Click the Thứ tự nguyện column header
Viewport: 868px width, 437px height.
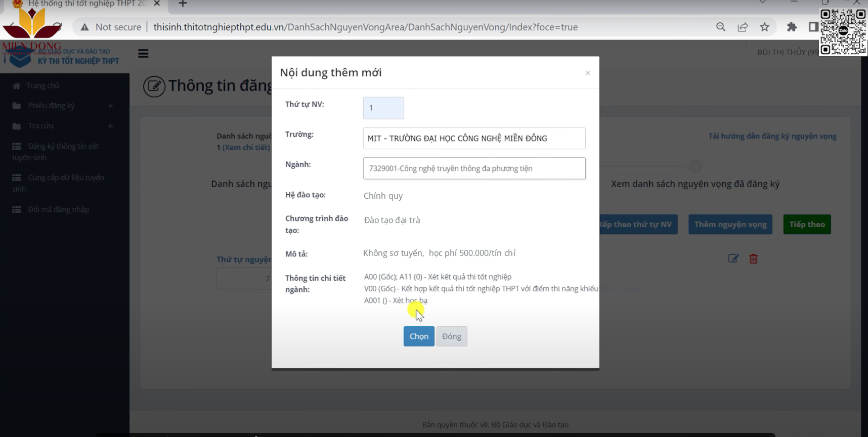[244, 259]
